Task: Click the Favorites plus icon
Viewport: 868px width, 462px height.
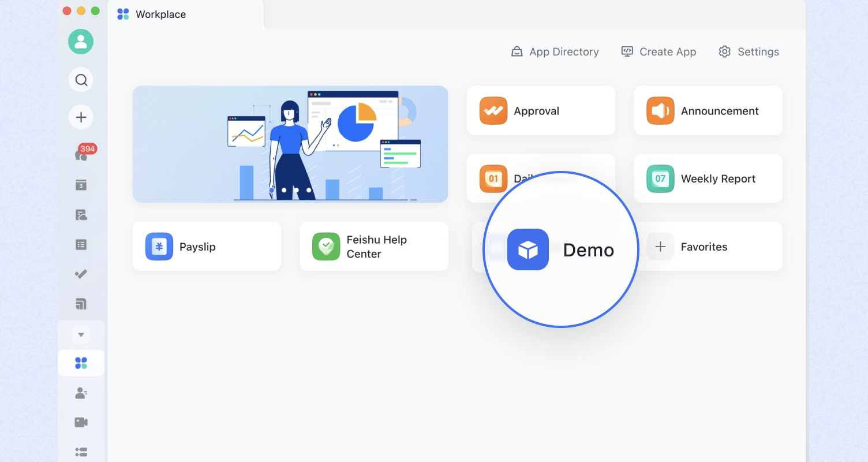Action: [x=660, y=247]
